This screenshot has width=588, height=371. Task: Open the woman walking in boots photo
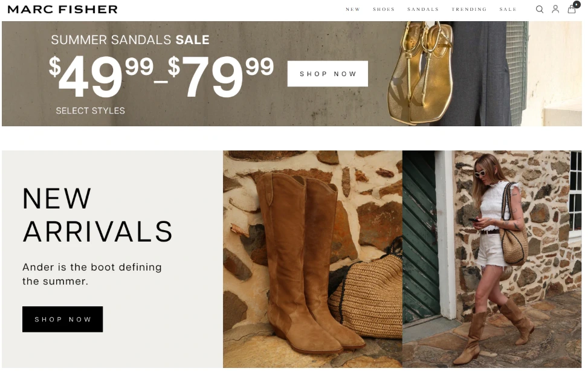[x=492, y=259]
